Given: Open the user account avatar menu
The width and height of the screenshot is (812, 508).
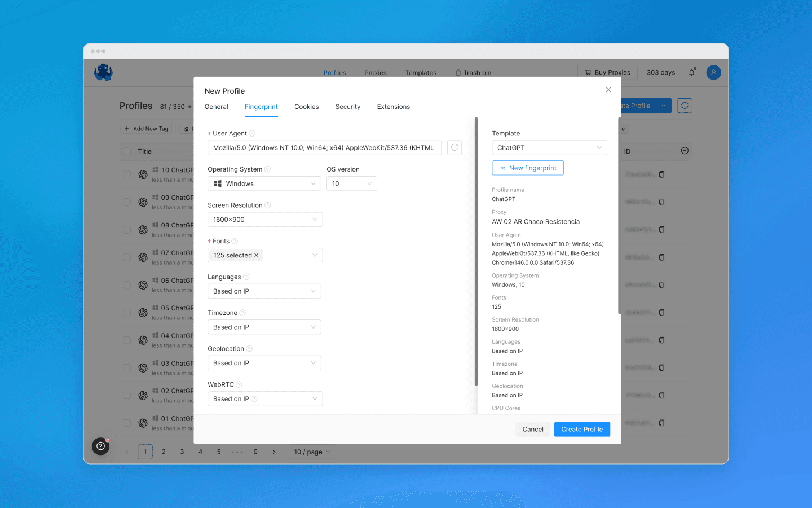Looking at the screenshot, I should (713, 72).
